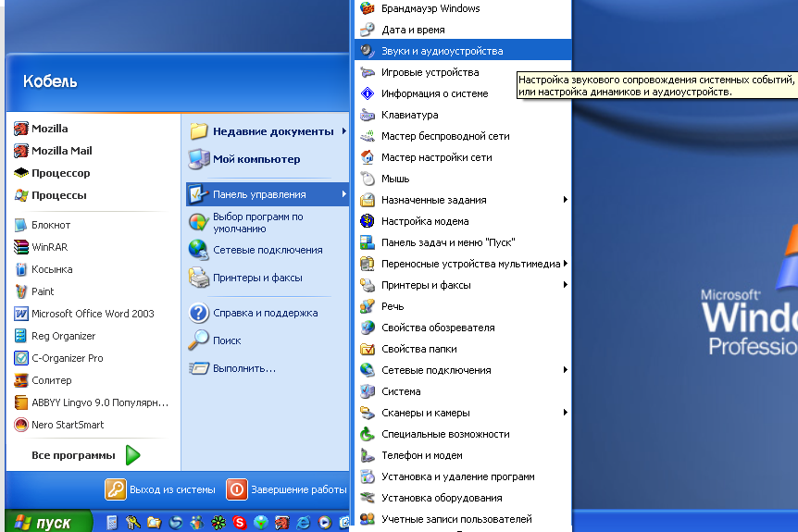Screen dimensions: 798x532
Task: Open Свойства папки
Action: click(463, 350)
